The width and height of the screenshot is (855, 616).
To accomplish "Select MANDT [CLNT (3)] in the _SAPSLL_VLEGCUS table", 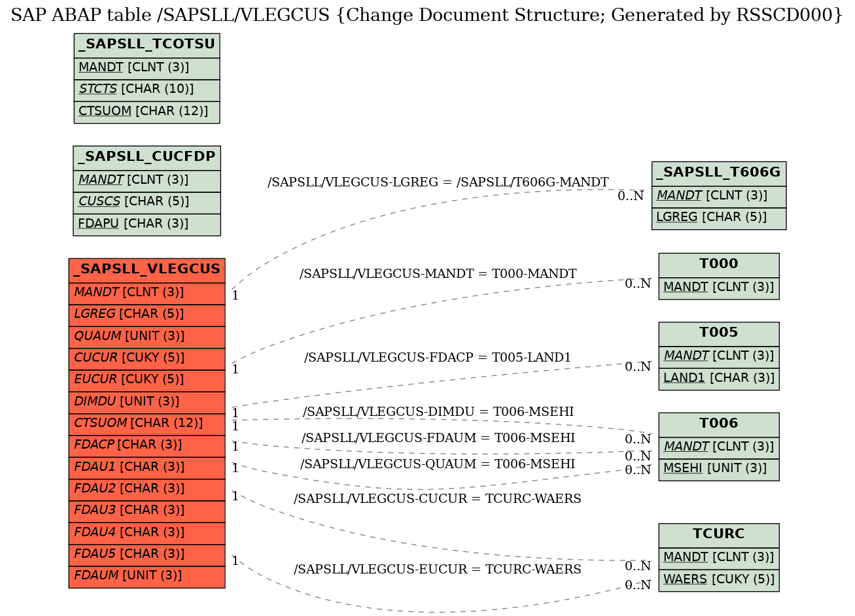I will (x=147, y=293).
